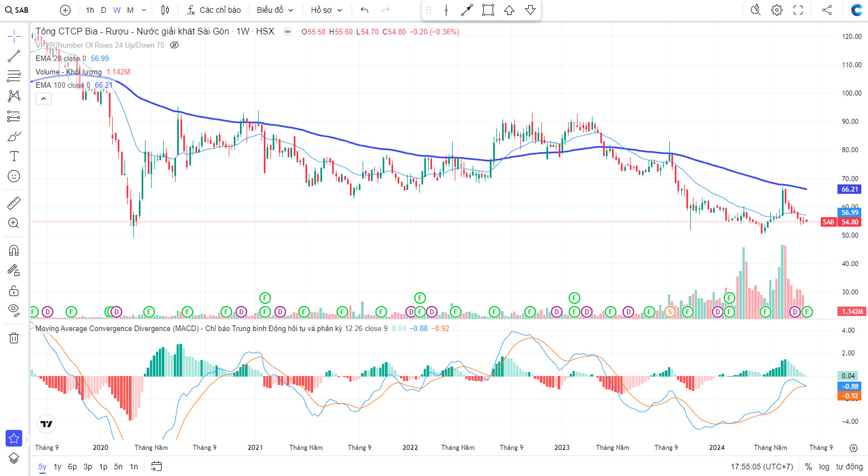This screenshot has width=868, height=476.
Task: Set the 3p date range
Action: [x=88, y=467]
